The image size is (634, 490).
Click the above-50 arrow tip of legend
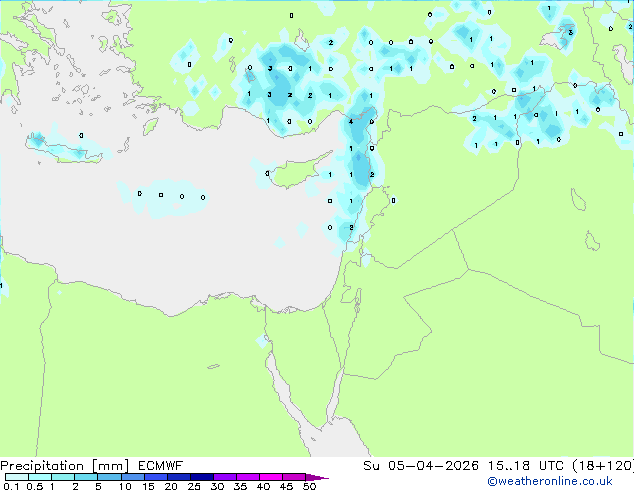point(317,477)
